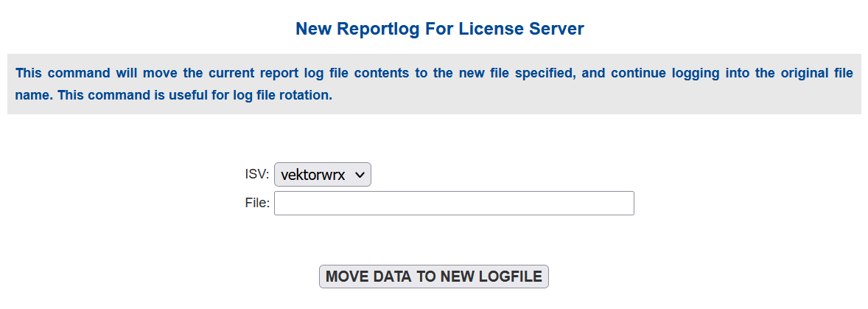The image size is (868, 309).
Task: Click the word "LOGFILE" on the button
Action: [x=509, y=277]
